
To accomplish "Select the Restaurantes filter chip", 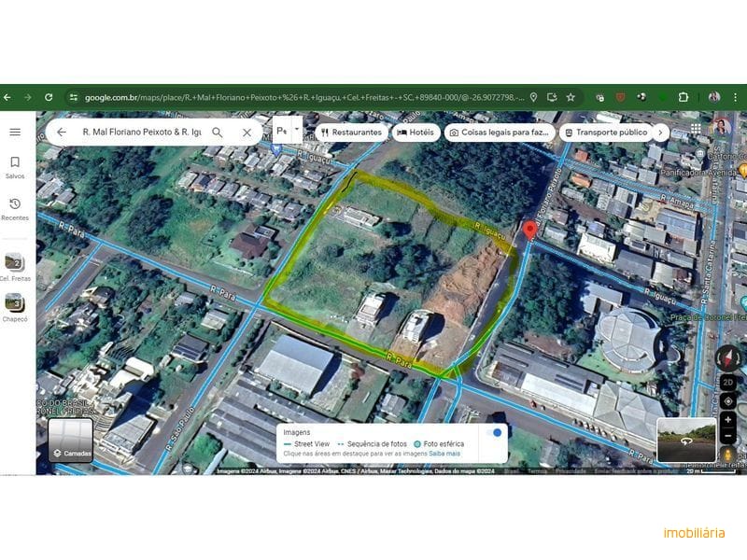I will pos(352,133).
